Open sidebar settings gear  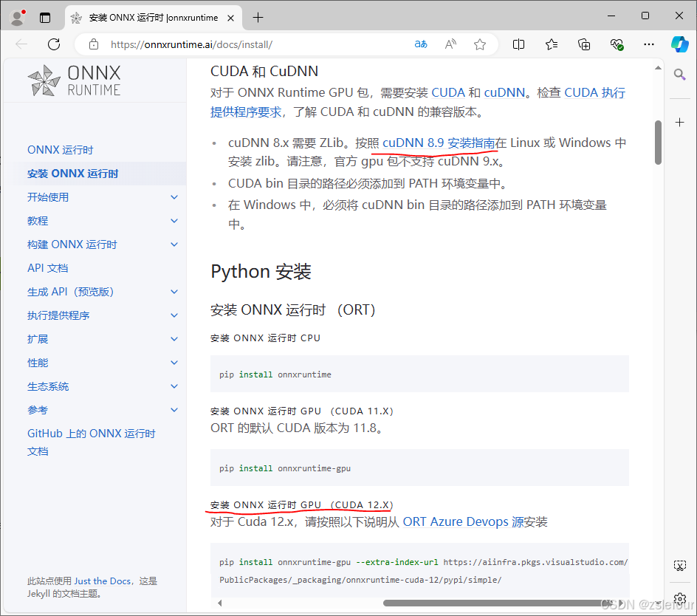coord(680,598)
